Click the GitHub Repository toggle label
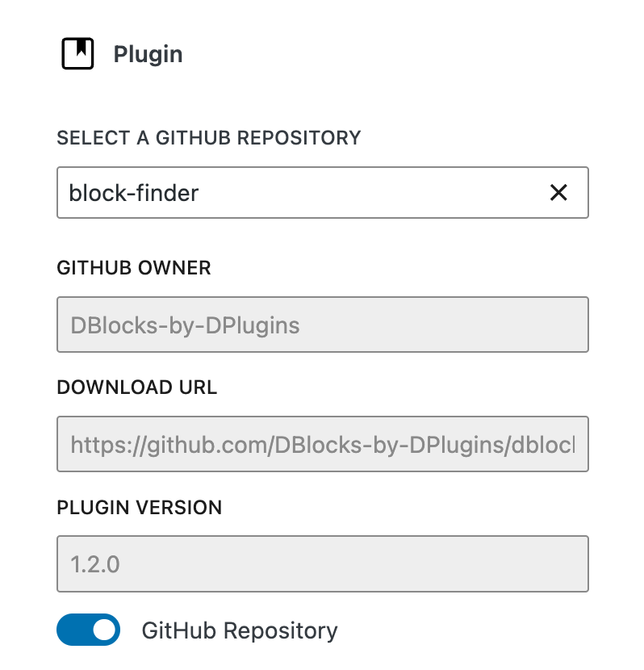 pos(240,630)
